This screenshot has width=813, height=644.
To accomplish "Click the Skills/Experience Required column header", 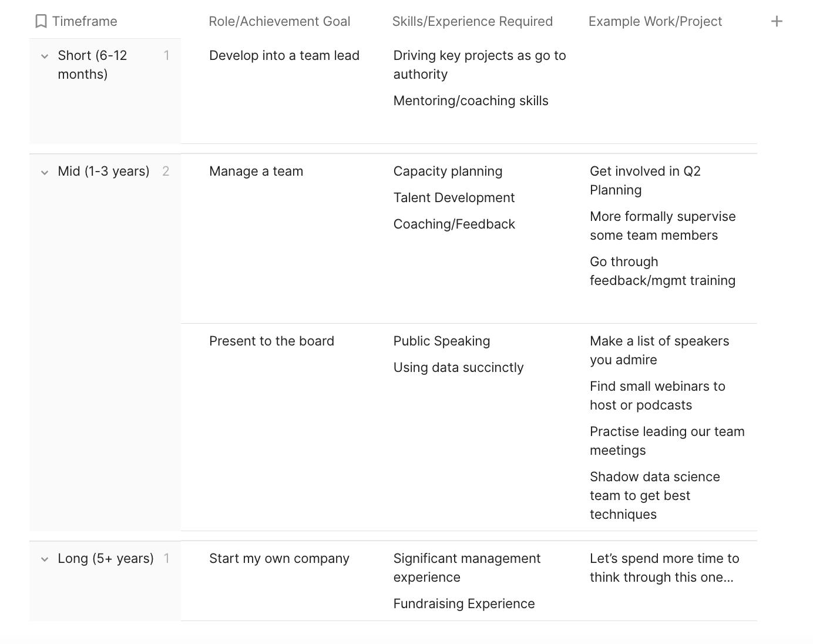I will (472, 22).
